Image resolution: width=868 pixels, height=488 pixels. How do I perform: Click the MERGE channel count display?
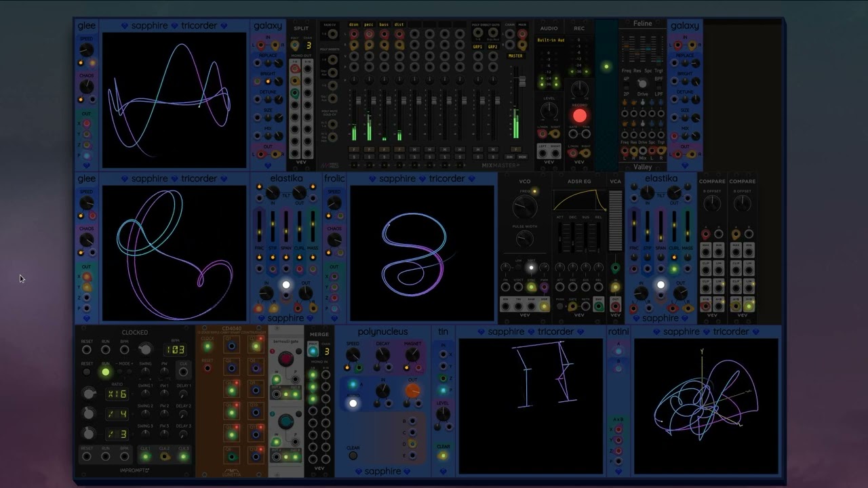pos(326,351)
